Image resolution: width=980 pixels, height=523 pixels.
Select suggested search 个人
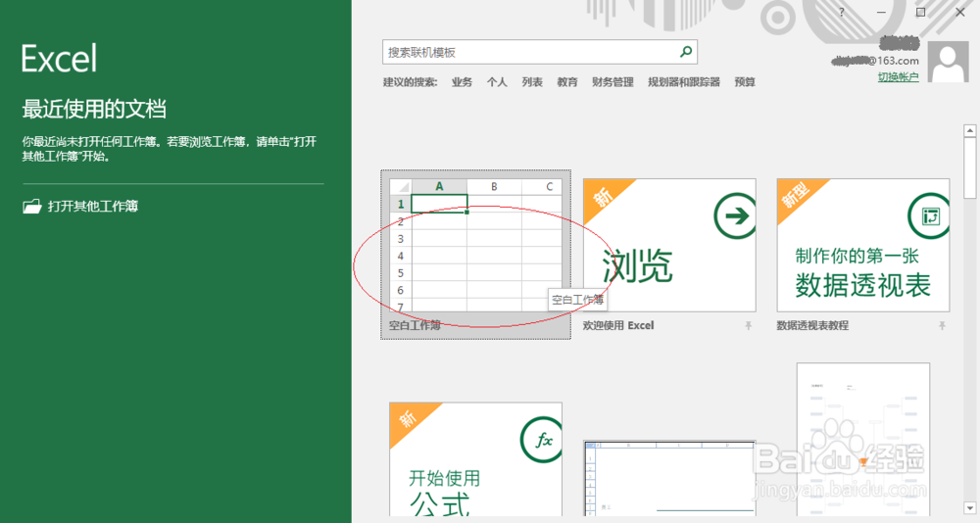point(497,82)
